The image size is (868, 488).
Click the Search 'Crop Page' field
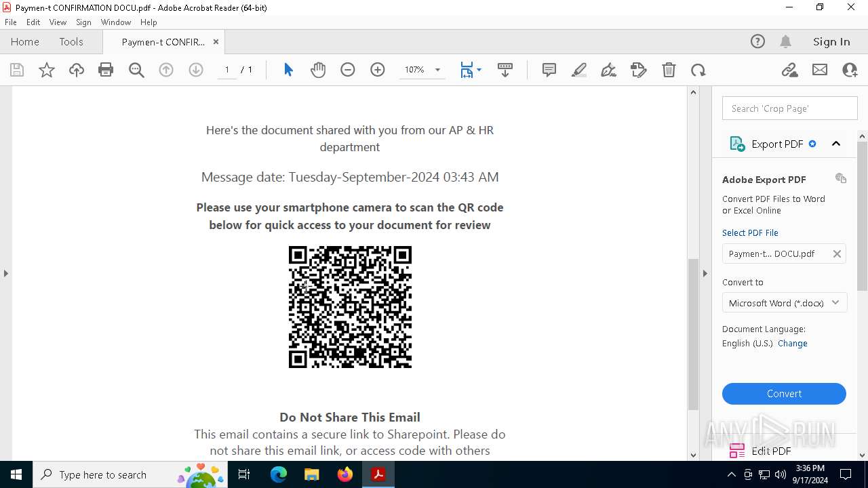pos(790,108)
